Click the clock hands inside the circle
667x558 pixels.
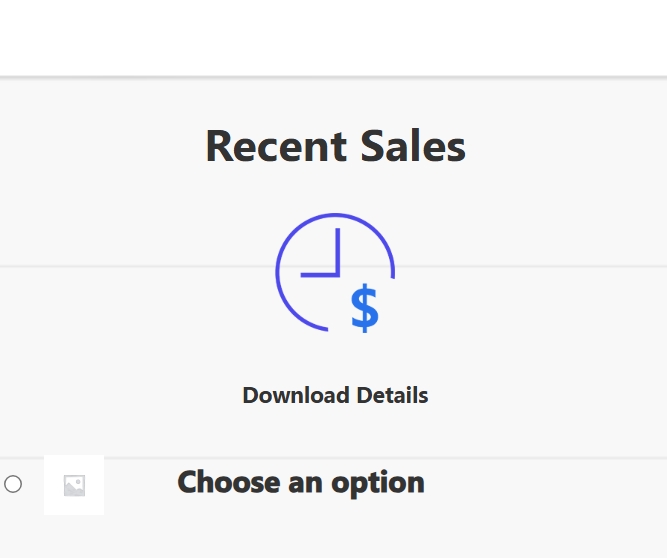(x=320, y=253)
